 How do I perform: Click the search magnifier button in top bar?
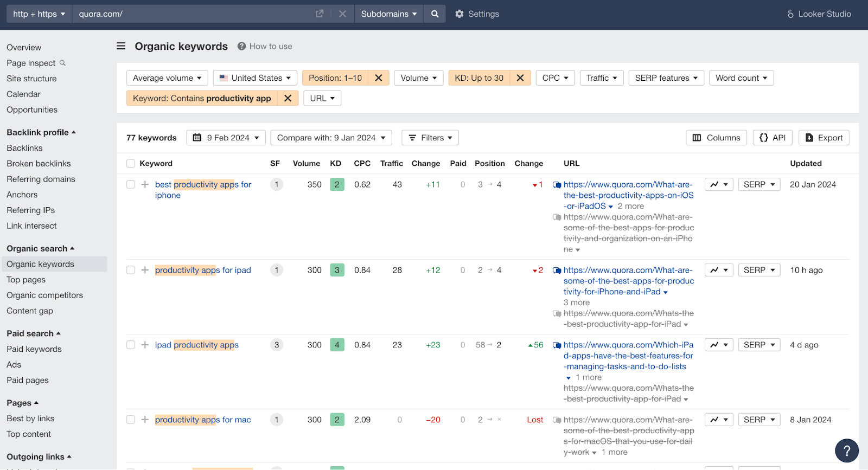(435, 14)
